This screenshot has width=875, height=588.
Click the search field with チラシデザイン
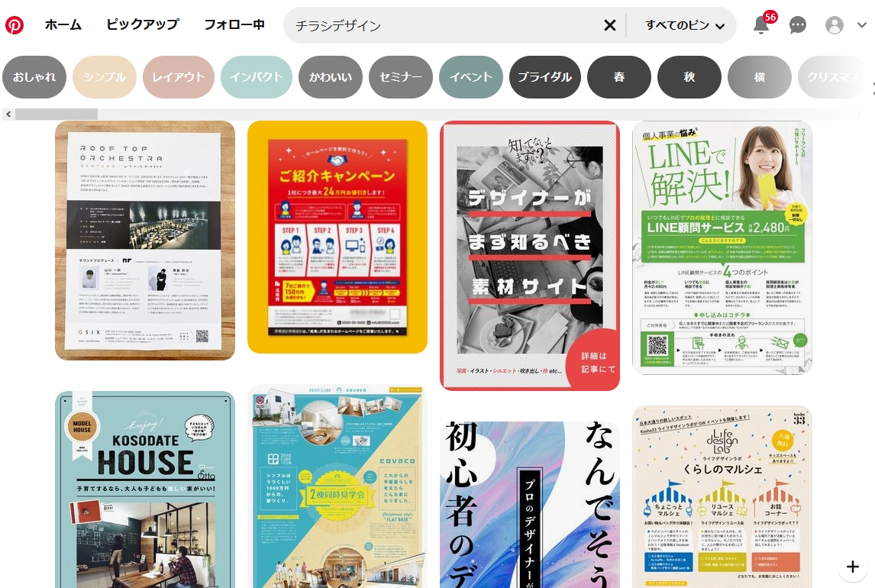[x=443, y=25]
